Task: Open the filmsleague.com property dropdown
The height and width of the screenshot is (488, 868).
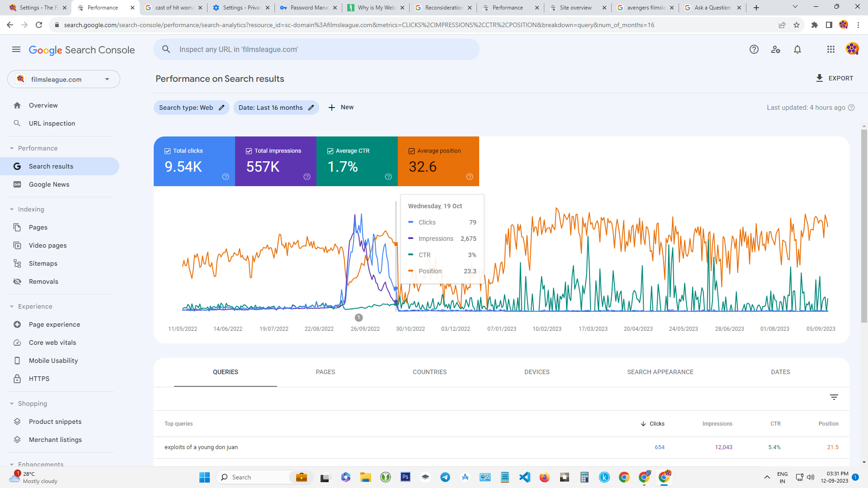Action: coord(64,79)
